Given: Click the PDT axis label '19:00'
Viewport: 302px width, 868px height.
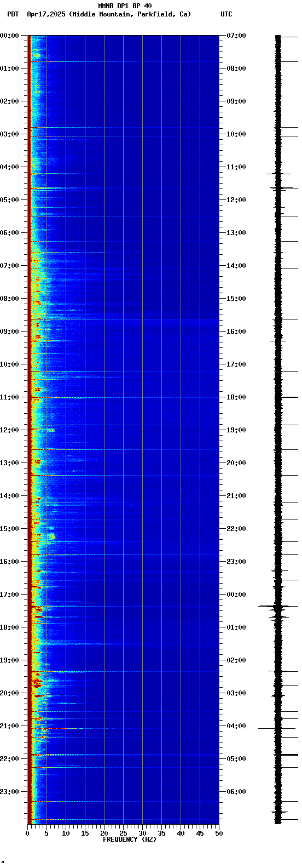Looking at the screenshot, I should (10, 660).
